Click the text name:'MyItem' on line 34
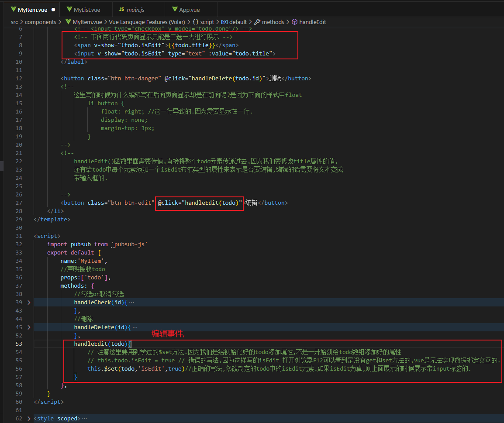This screenshot has height=423, width=504. click(x=82, y=261)
